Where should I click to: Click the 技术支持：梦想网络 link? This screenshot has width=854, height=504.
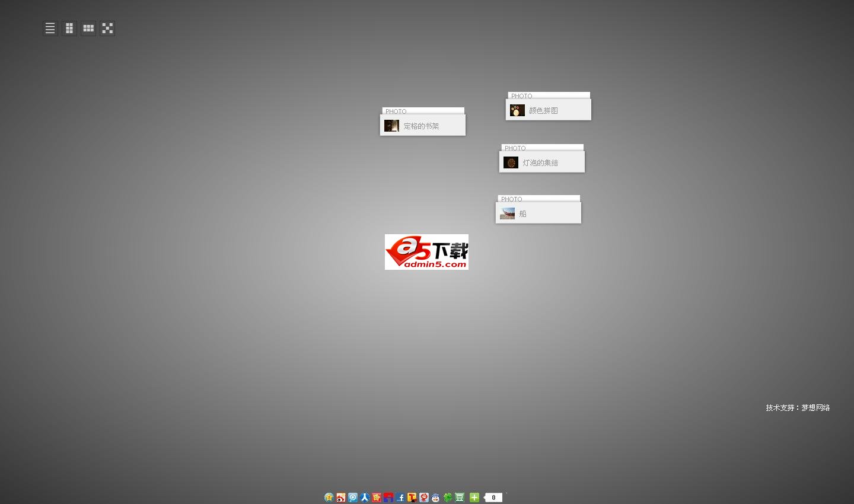798,408
